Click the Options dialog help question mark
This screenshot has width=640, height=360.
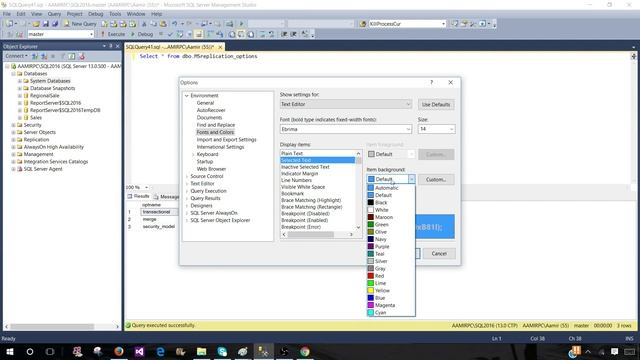(431, 82)
